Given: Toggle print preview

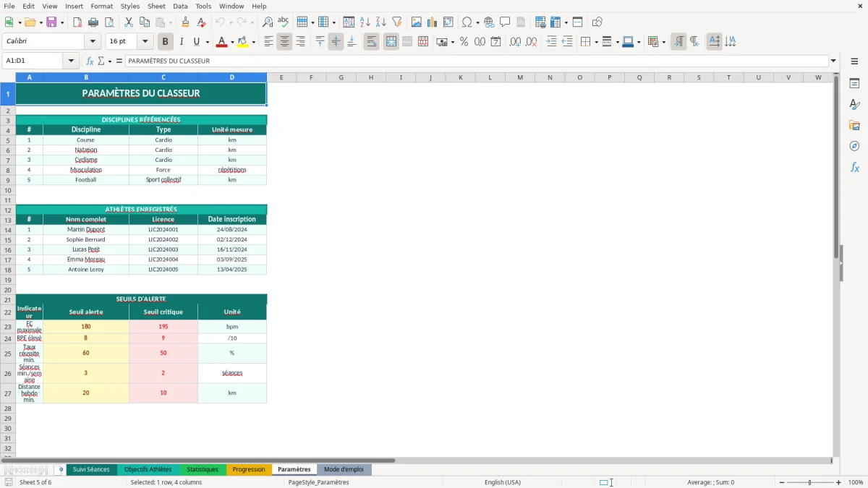Looking at the screenshot, I should coord(110,22).
